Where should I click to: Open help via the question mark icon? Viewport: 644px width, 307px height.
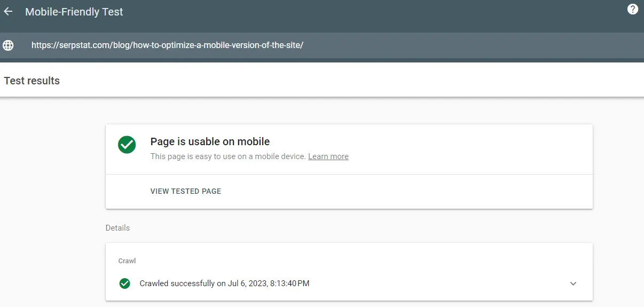633,9
